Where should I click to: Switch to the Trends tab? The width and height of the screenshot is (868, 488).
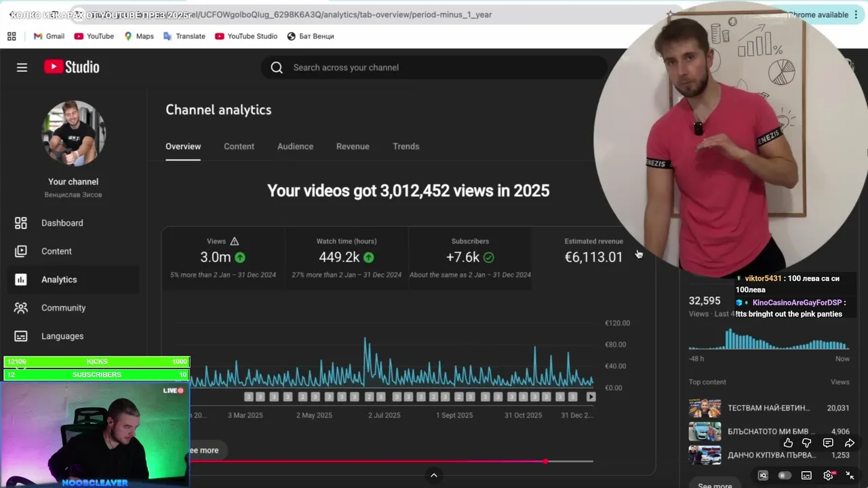(x=406, y=146)
